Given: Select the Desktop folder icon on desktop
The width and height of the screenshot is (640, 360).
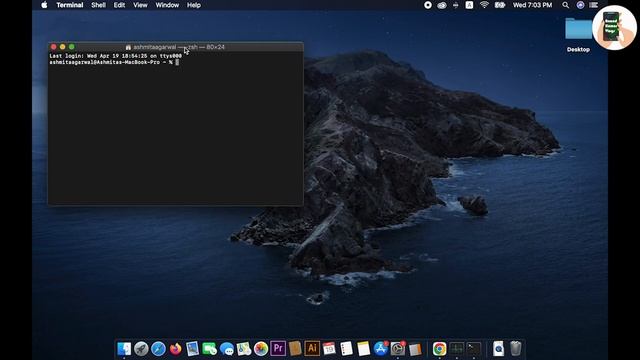Looking at the screenshot, I should coord(578,29).
